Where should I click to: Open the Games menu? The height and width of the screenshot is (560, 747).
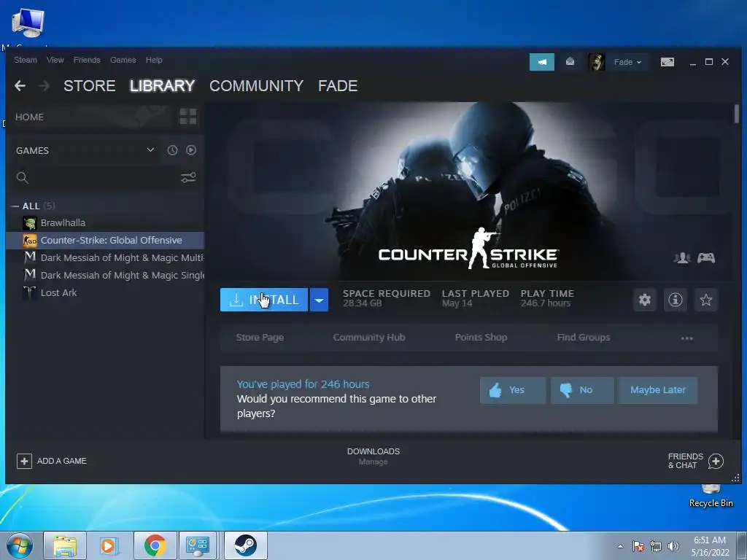click(x=123, y=60)
